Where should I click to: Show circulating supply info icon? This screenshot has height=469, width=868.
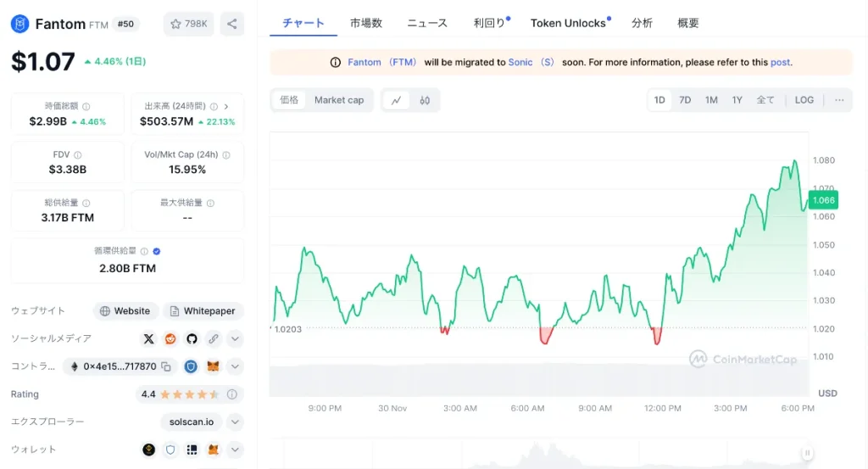144,251
